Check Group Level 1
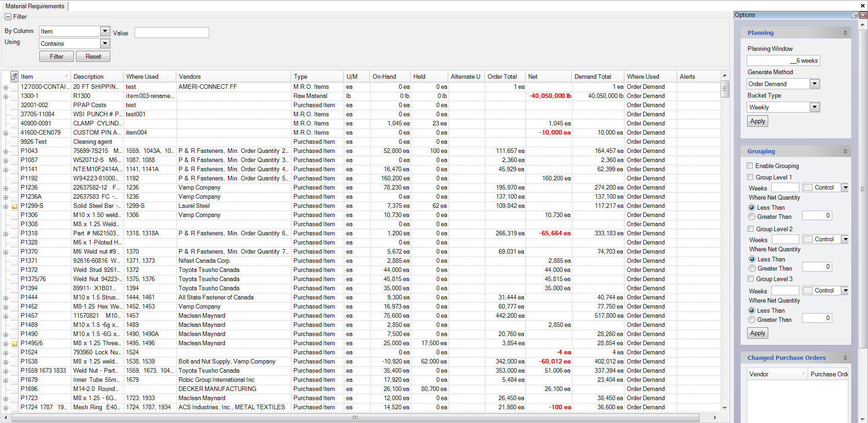 pos(750,177)
